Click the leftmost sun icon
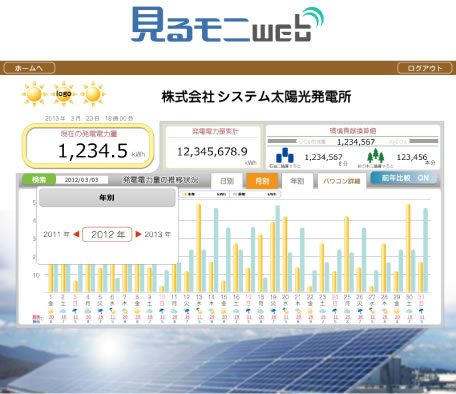The image size is (456, 394). point(34,94)
